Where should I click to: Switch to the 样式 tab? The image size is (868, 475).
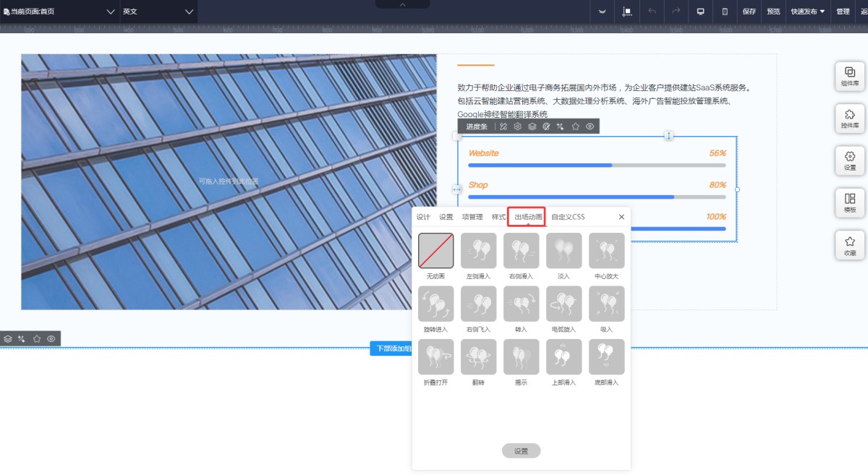(498, 217)
